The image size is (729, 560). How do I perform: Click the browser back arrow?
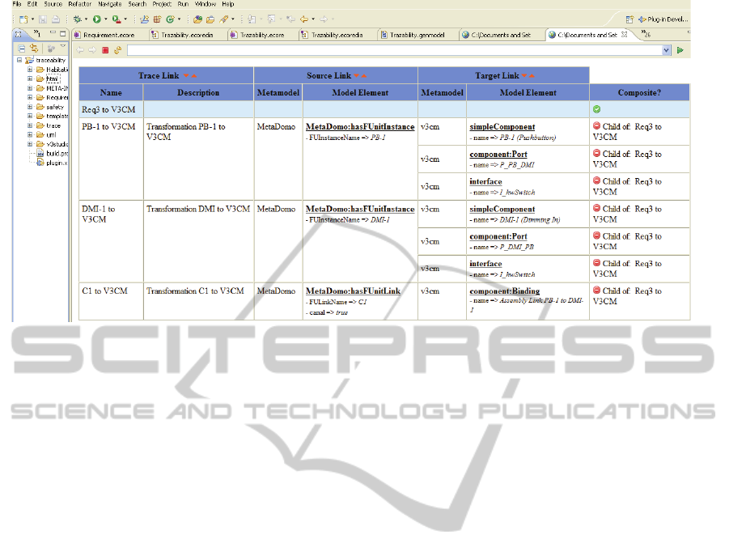(x=80, y=50)
